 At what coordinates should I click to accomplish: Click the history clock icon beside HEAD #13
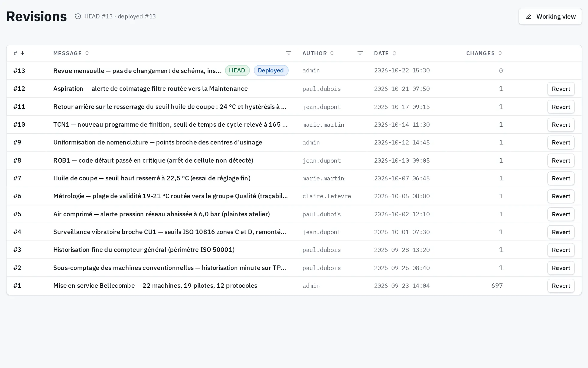click(x=78, y=16)
